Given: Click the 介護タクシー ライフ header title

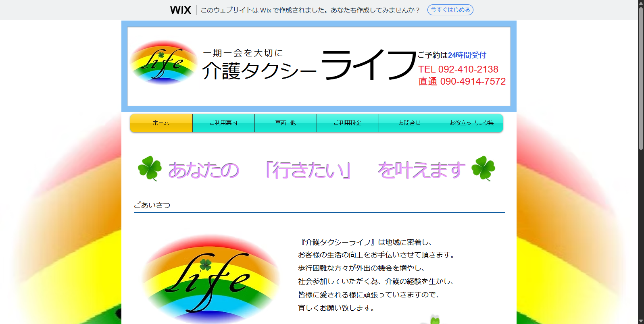Looking at the screenshot, I should click(309, 66).
